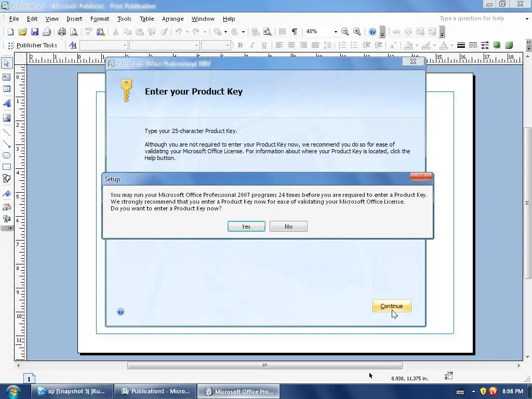Screen dimensions: 532x399
Task: Open the Table menu
Action: click(x=147, y=19)
